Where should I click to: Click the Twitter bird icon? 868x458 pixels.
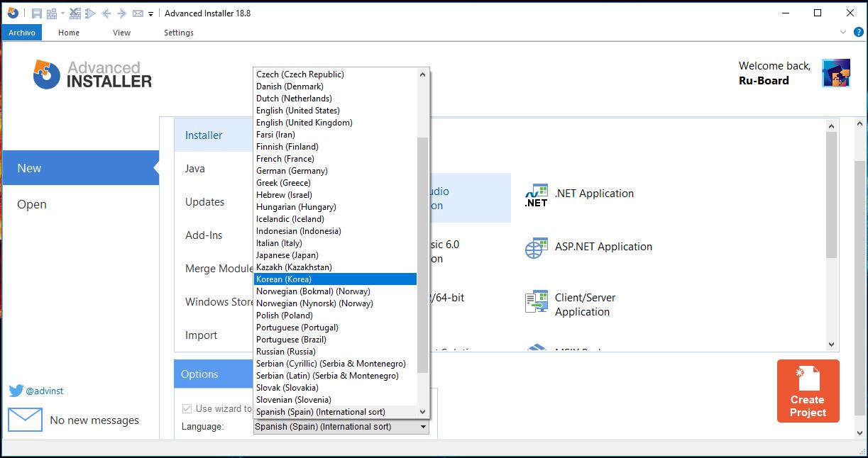[16, 391]
